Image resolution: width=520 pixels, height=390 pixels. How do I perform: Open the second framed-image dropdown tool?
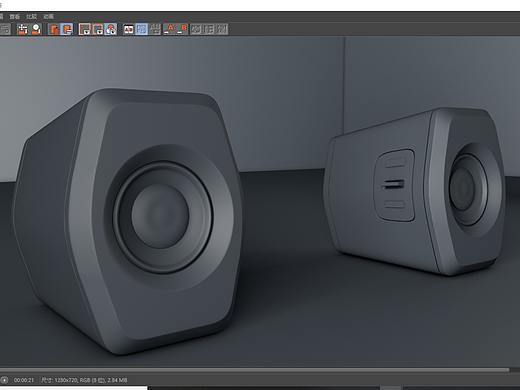tap(98, 29)
